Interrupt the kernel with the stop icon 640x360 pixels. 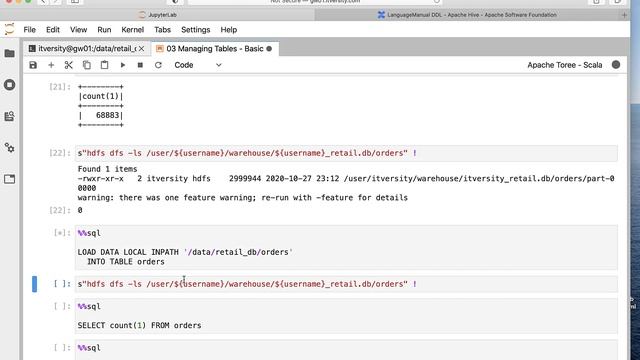140,65
